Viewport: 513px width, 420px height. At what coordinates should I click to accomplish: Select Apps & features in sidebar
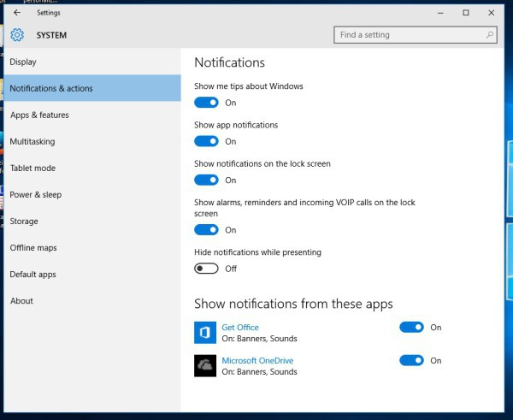(39, 115)
